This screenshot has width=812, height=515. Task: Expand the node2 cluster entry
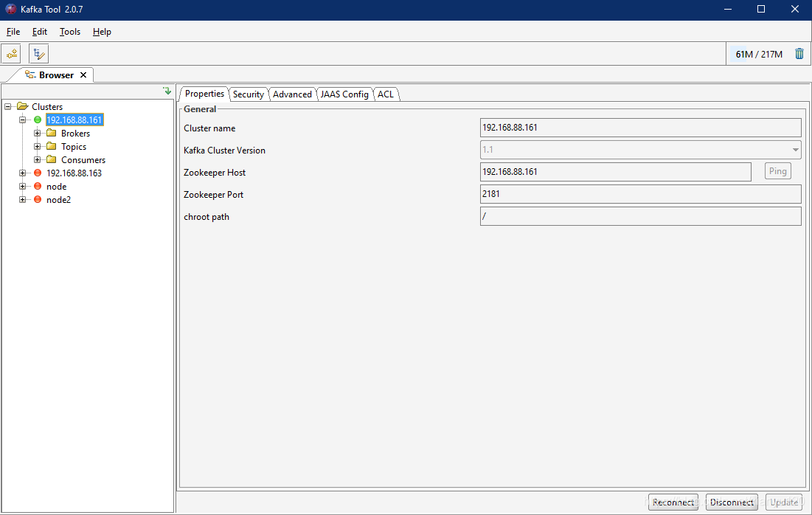tap(22, 199)
